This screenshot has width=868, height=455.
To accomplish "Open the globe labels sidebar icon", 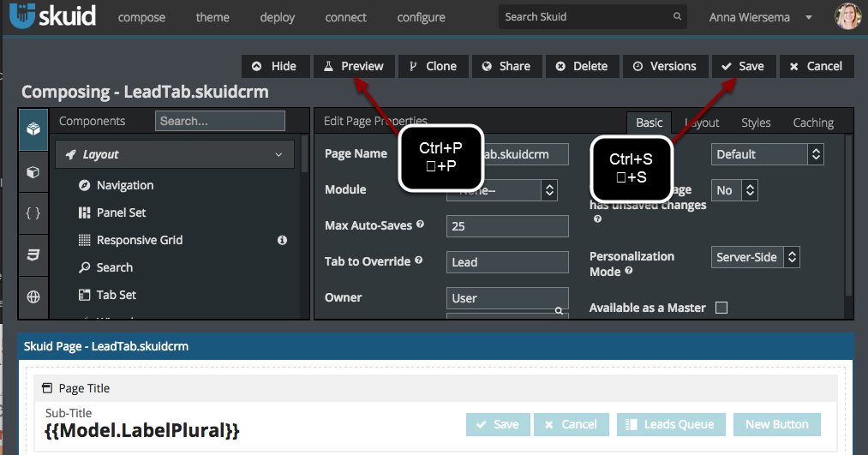I will point(33,296).
